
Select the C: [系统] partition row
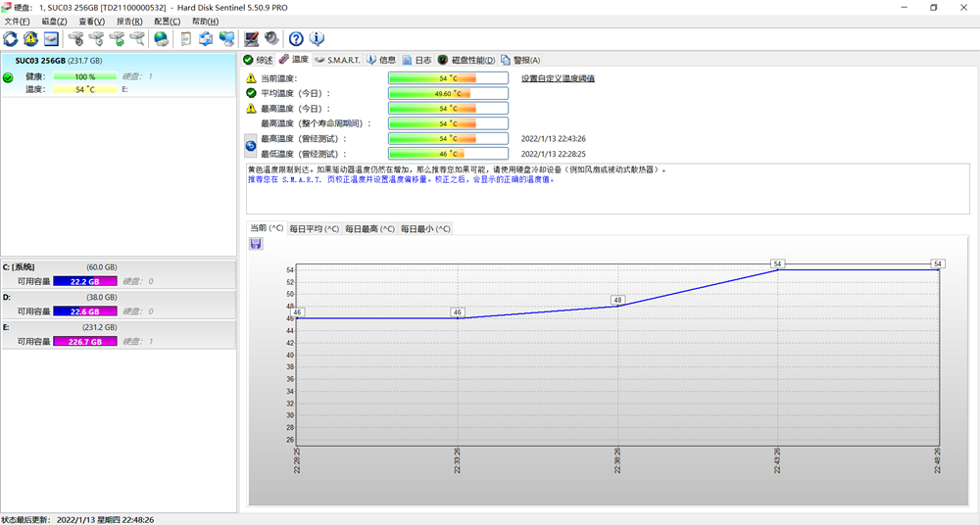(x=119, y=273)
